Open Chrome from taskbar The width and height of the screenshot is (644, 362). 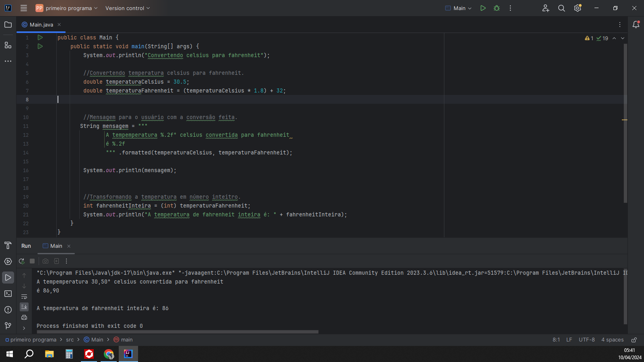[109, 354]
